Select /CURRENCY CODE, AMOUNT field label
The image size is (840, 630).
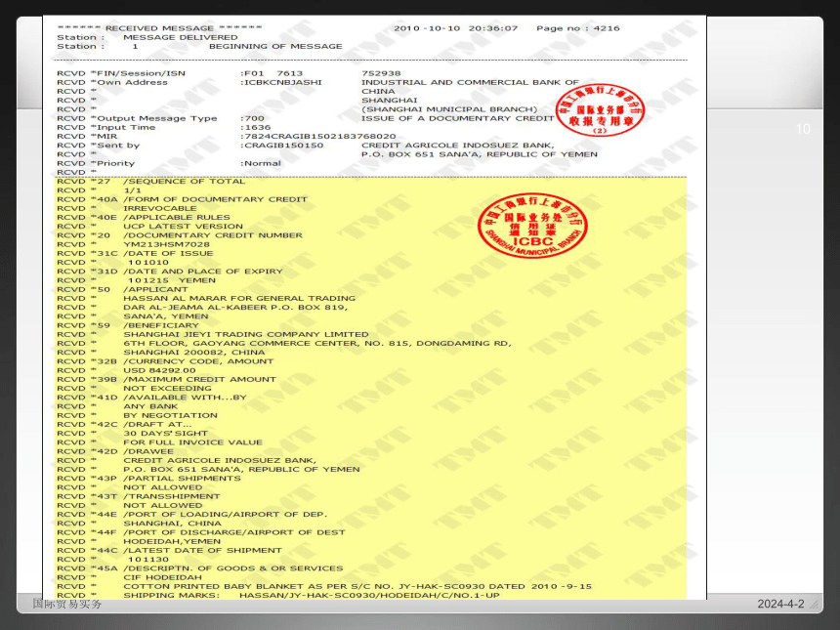click(x=198, y=361)
